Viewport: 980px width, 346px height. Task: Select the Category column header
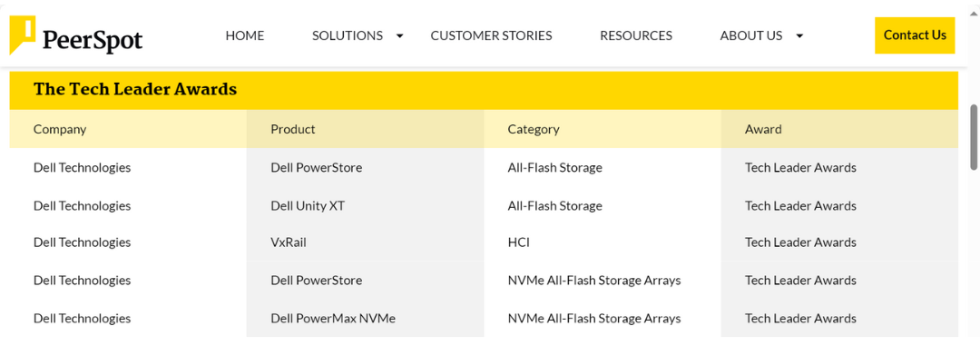pos(534,130)
